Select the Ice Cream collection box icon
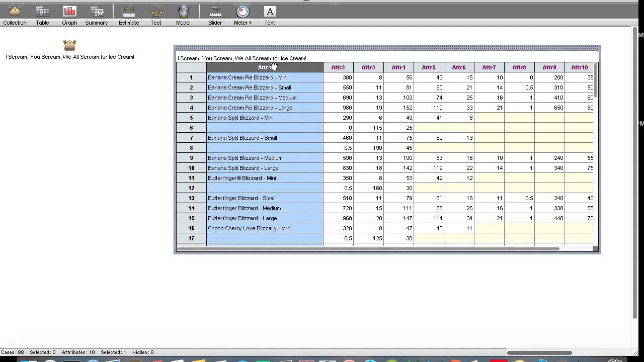This screenshot has height=362, width=644. click(x=69, y=45)
